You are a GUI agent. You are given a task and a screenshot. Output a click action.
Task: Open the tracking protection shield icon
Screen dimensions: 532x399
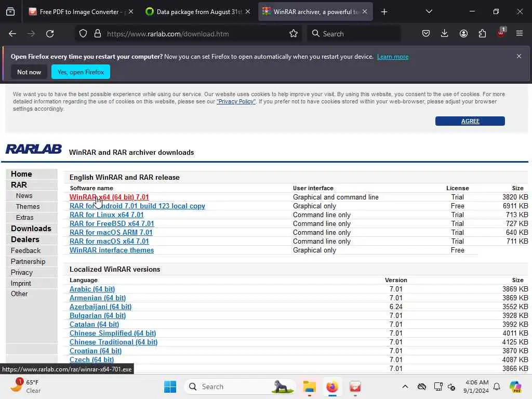(83, 34)
